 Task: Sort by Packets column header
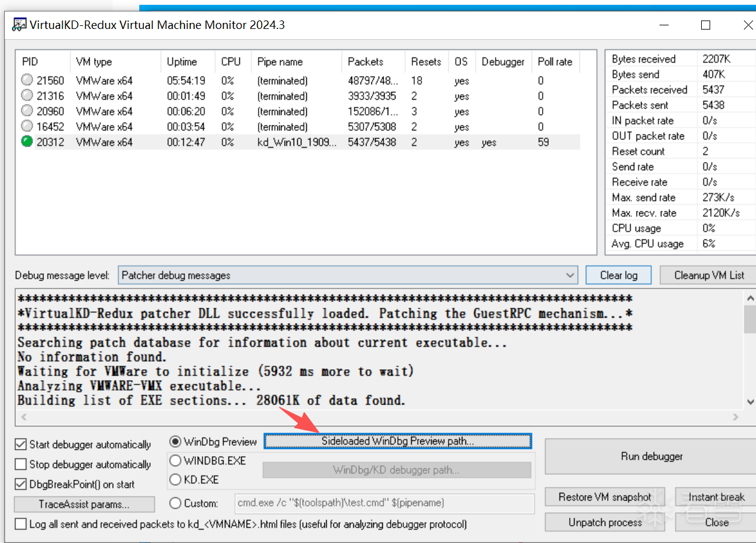point(374,62)
